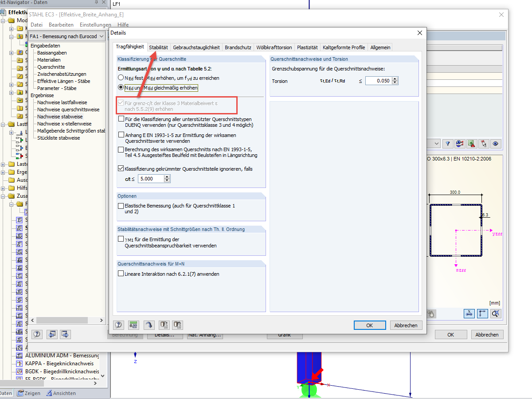Screen dimensions: 532x399
Task: Collapse the Mod folder in Projekt-Navigator
Action: click(x=4, y=20)
